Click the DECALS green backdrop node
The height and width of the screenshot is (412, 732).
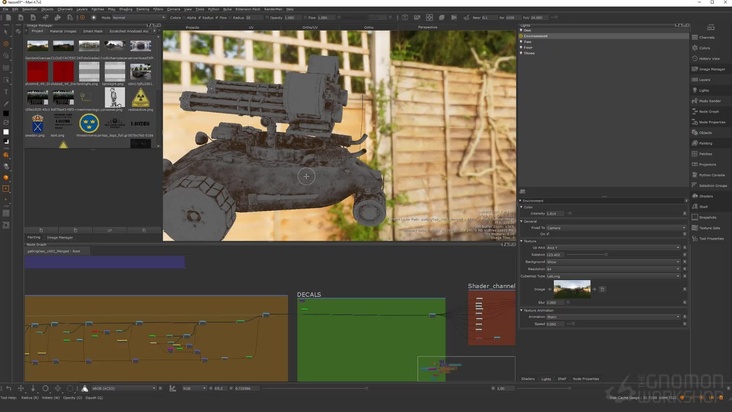click(x=371, y=340)
